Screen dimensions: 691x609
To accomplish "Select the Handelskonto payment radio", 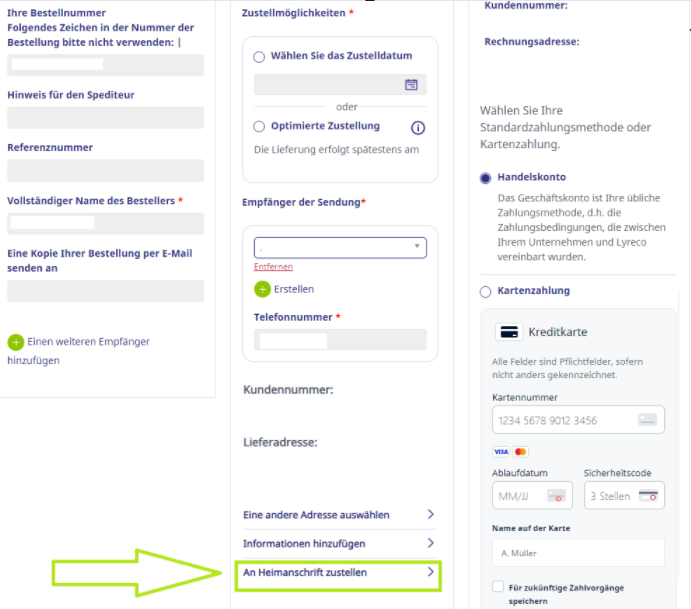I will (x=485, y=178).
